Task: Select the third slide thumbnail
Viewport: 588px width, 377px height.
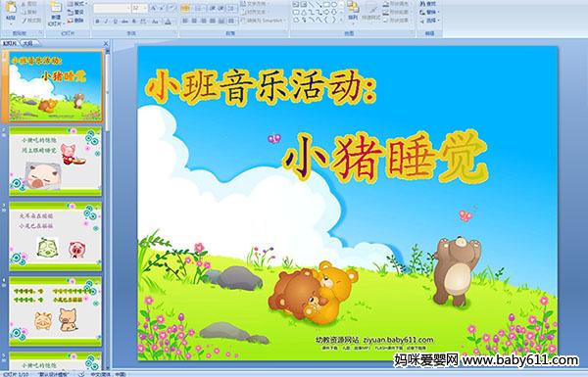Action: click(56, 236)
